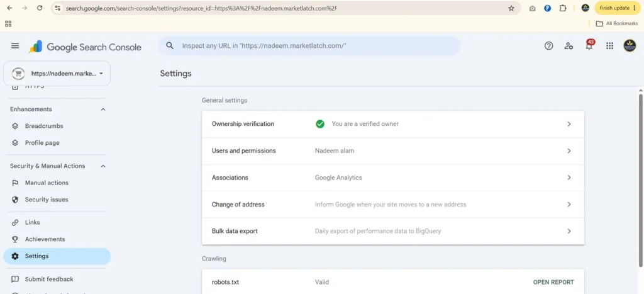Open Users and permissions row chevron
Screen dimensions: 644x294
pyautogui.click(x=569, y=151)
